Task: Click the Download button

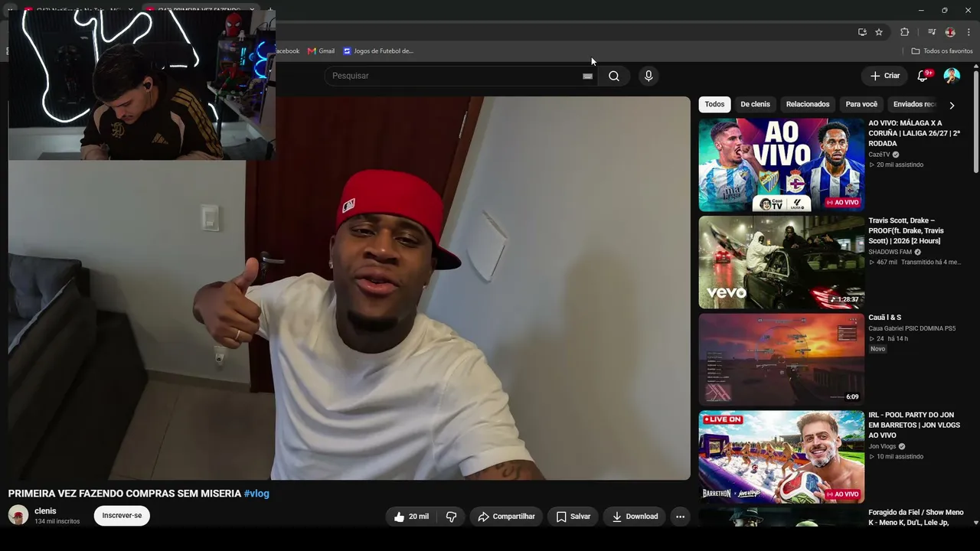Action: point(634,517)
